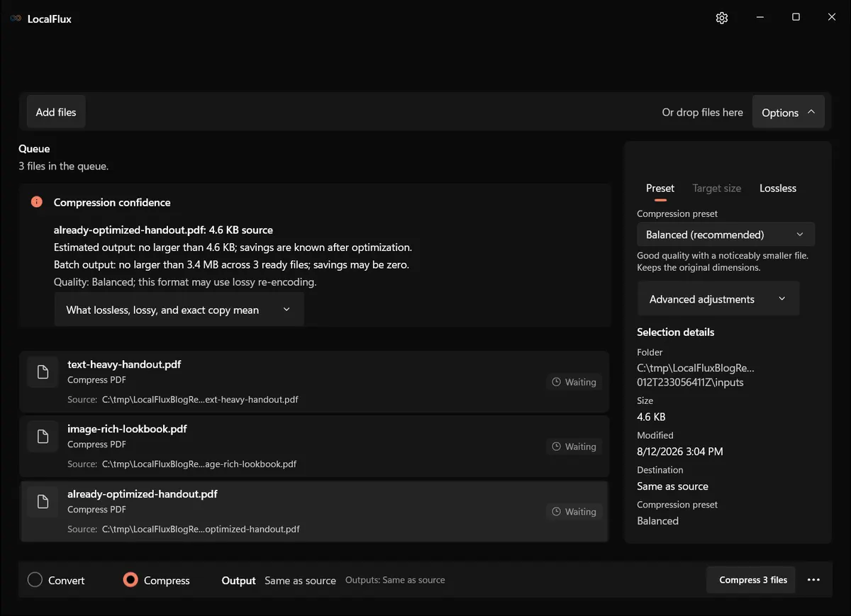This screenshot has width=851, height=616.
Task: Expand Advanced adjustments
Action: (718, 299)
